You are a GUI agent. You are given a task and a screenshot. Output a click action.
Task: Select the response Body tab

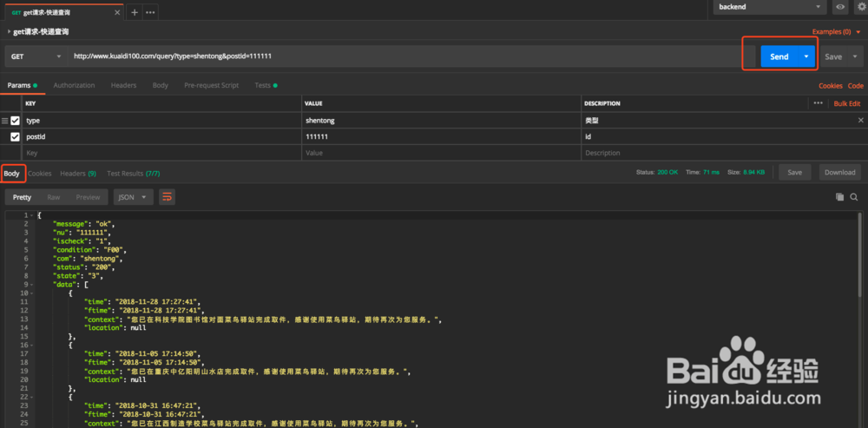[x=11, y=174]
